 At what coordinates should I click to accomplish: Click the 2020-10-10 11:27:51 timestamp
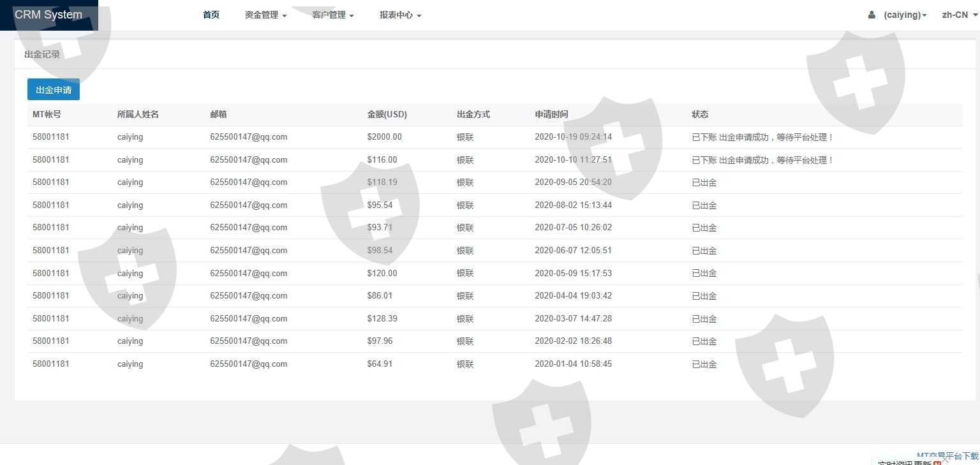tap(573, 159)
